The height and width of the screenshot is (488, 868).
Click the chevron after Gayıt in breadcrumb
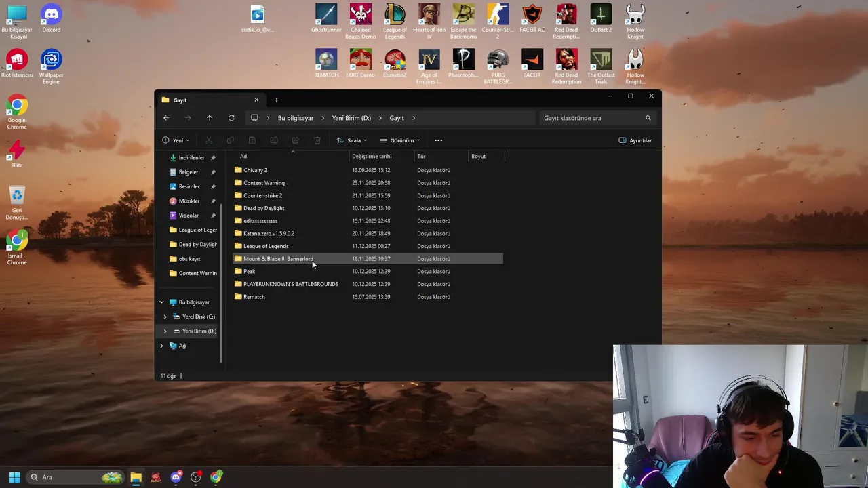pos(413,118)
